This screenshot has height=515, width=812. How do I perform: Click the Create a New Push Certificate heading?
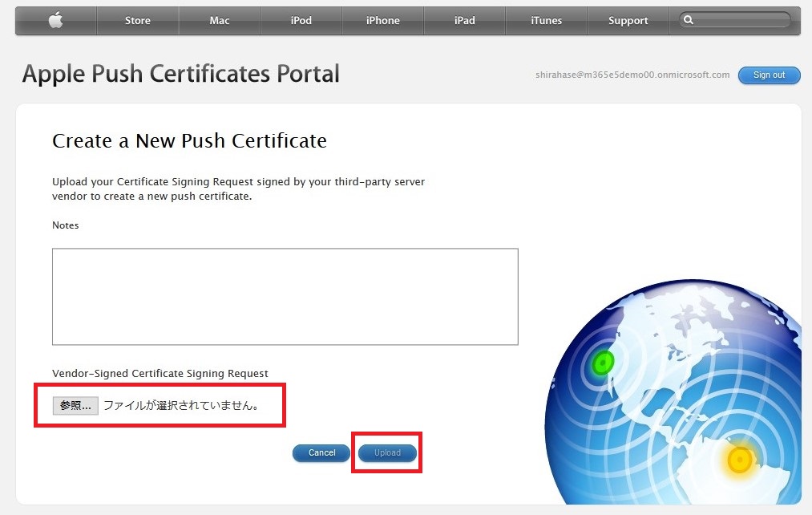point(189,141)
